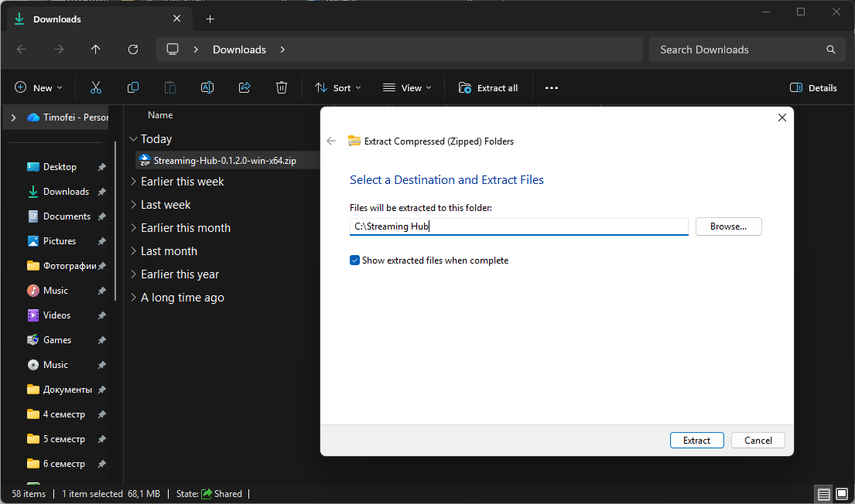Click the Browse... button
The image size is (855, 504).
[729, 226]
